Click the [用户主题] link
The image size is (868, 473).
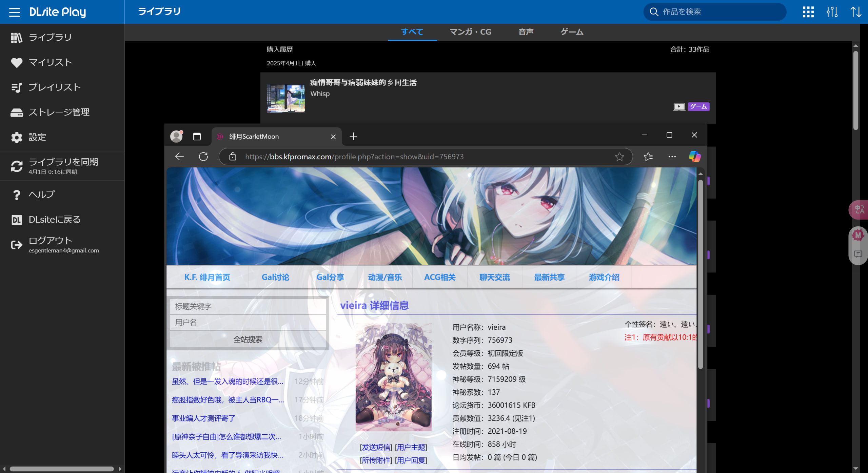pos(411,447)
